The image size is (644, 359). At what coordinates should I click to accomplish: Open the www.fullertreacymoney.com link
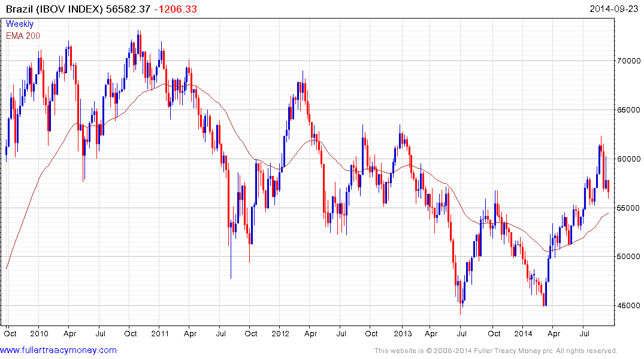[58, 350]
